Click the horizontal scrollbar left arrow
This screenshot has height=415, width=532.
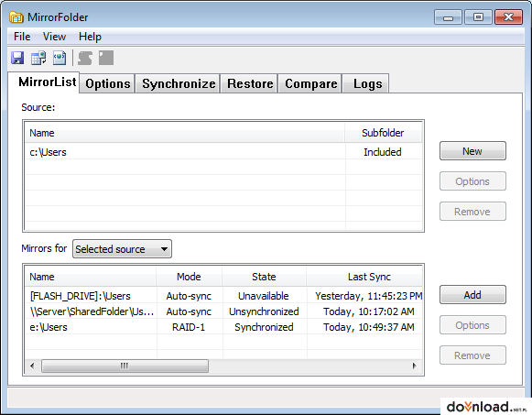tap(32, 366)
